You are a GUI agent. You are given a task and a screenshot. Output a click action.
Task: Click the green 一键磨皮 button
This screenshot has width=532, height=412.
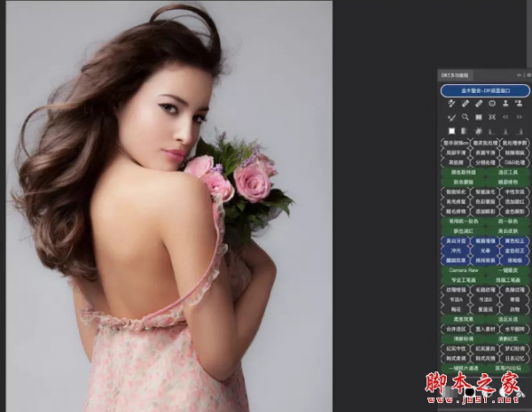(x=508, y=270)
